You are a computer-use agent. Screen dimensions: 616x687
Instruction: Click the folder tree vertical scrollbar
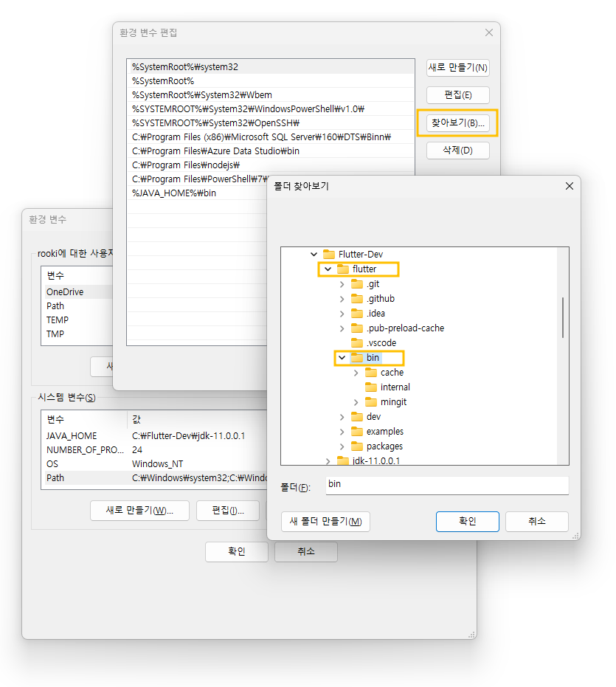563,317
